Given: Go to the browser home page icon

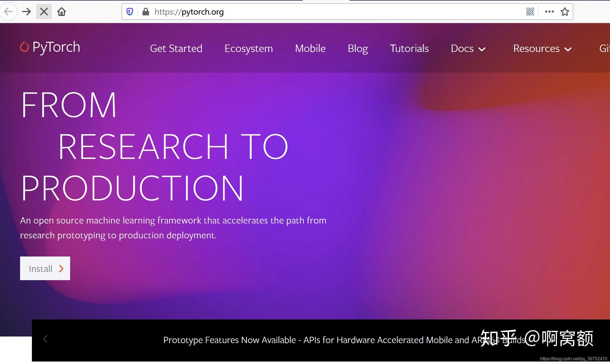Looking at the screenshot, I should point(62,12).
